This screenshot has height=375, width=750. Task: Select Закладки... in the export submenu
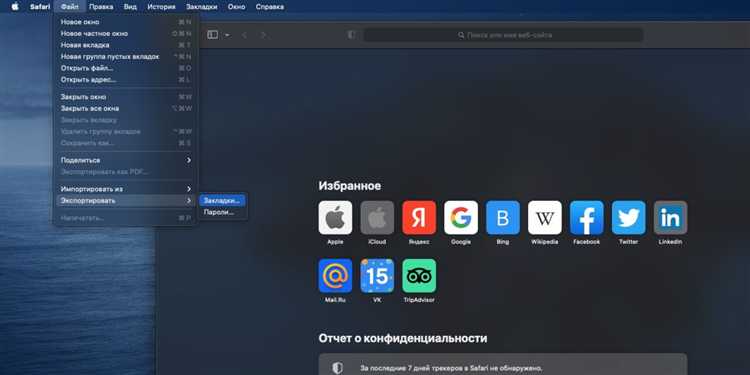[x=222, y=200]
